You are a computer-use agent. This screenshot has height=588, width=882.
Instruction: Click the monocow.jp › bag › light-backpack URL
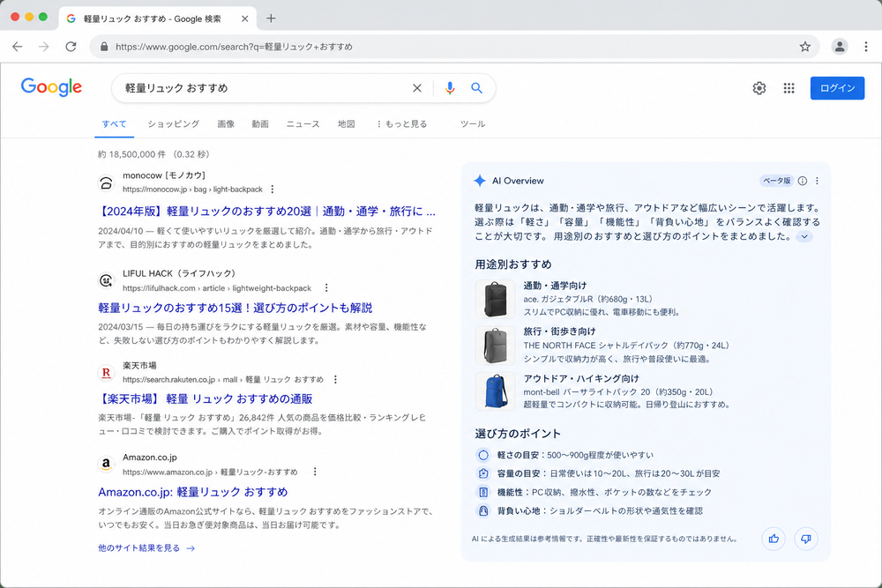point(192,190)
